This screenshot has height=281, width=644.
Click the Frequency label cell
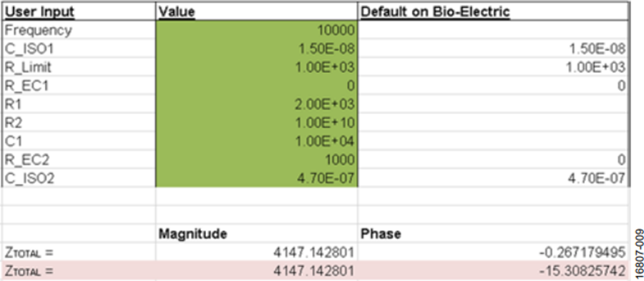click(x=78, y=30)
